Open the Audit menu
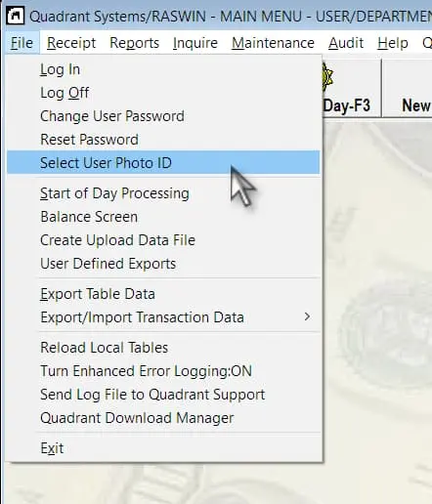This screenshot has width=432, height=504. point(346,43)
